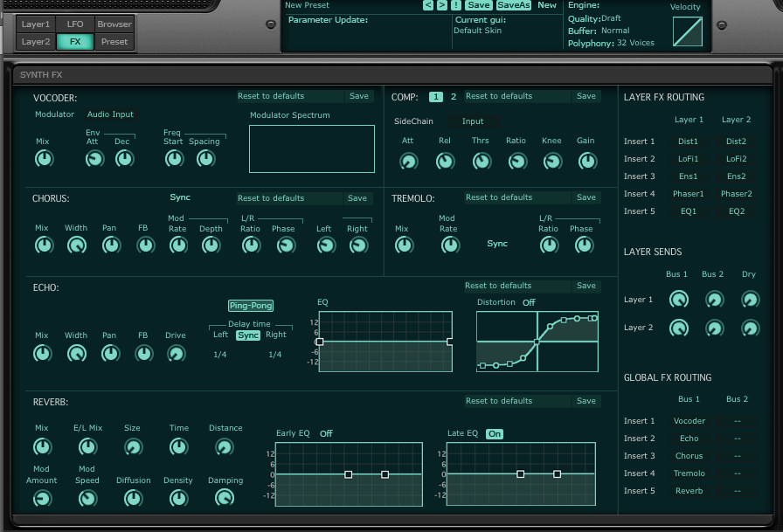Click the Modulator Spectrum display

click(x=310, y=149)
